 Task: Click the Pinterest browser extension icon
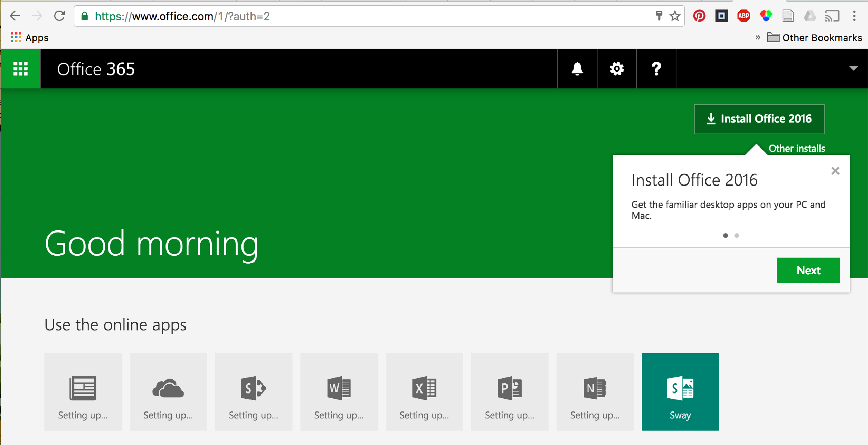[x=699, y=16]
